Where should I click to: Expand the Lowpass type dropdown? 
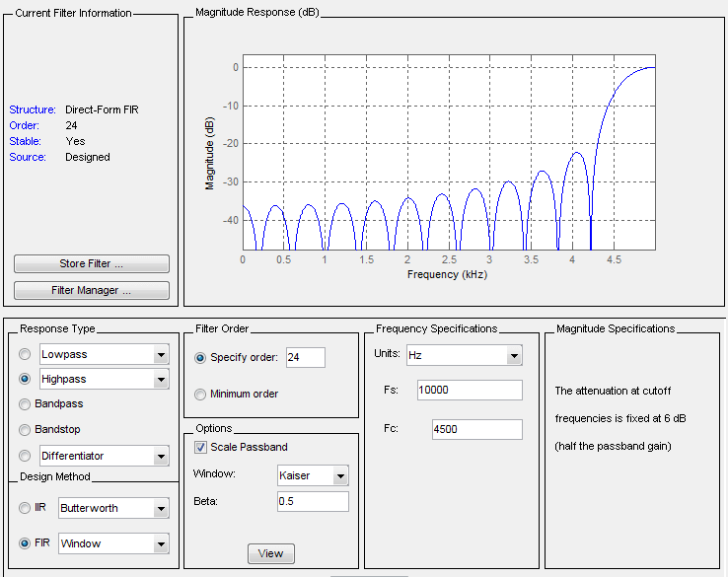tap(161, 354)
